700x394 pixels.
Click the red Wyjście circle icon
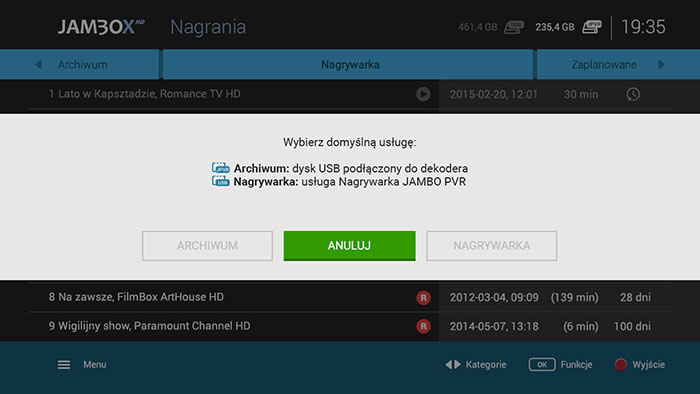click(621, 365)
